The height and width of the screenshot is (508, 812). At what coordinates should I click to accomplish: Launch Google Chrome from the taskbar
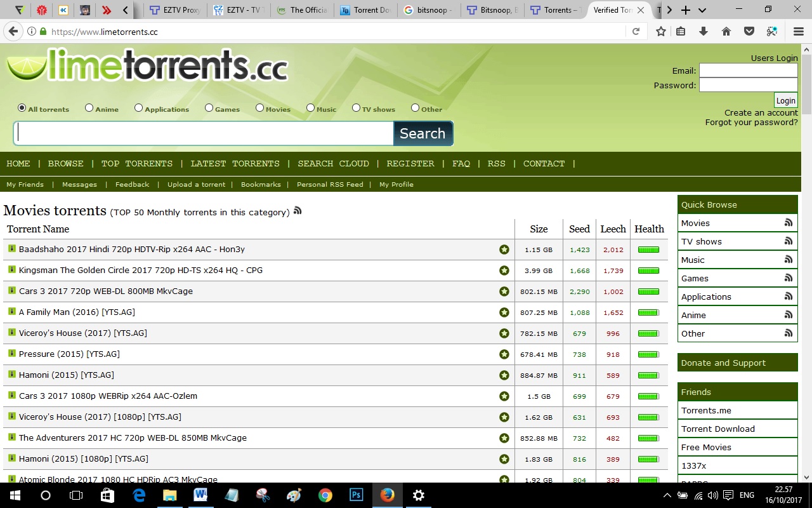(x=325, y=495)
